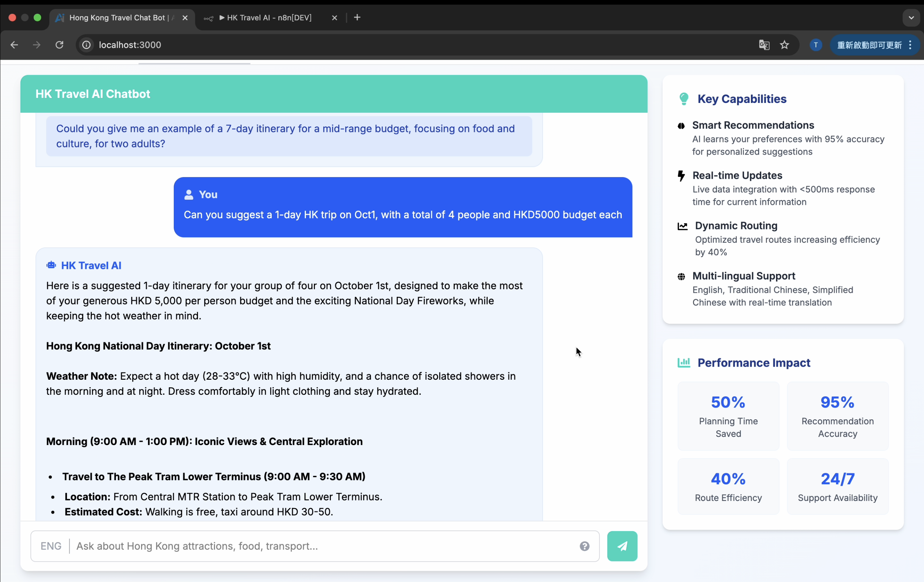This screenshot has height=582, width=924.
Task: Toggle the ENG language selector
Action: tap(51, 545)
